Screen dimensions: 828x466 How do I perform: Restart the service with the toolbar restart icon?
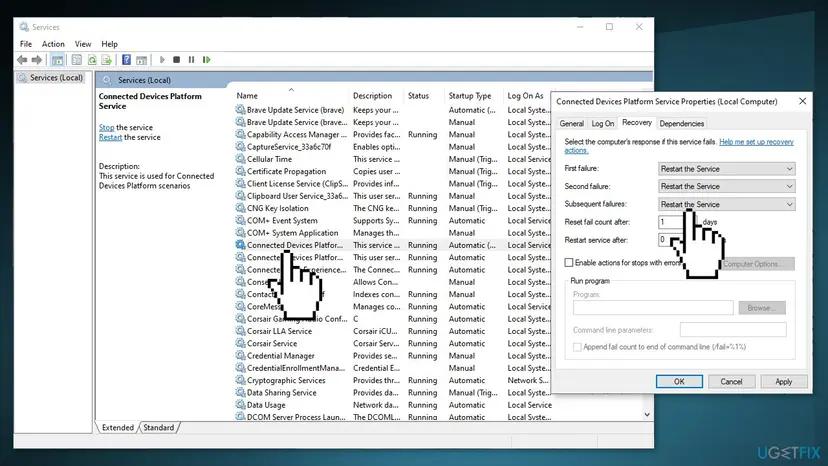pos(206,60)
